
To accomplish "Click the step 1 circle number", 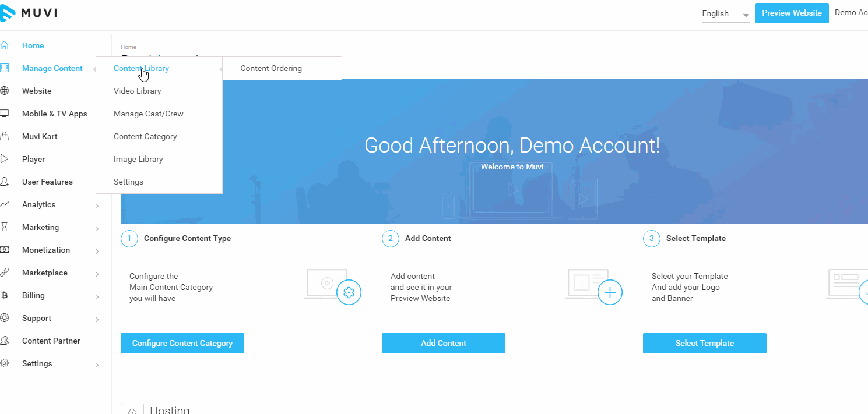I will pos(129,239).
